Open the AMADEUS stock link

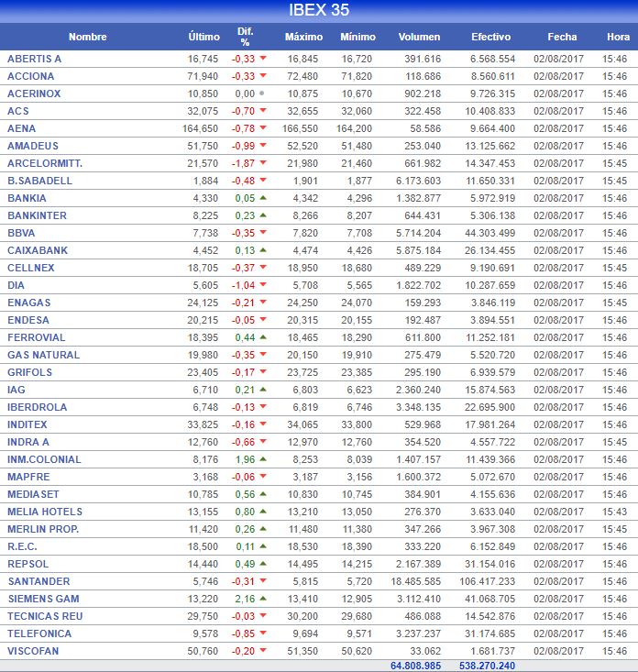[33, 146]
